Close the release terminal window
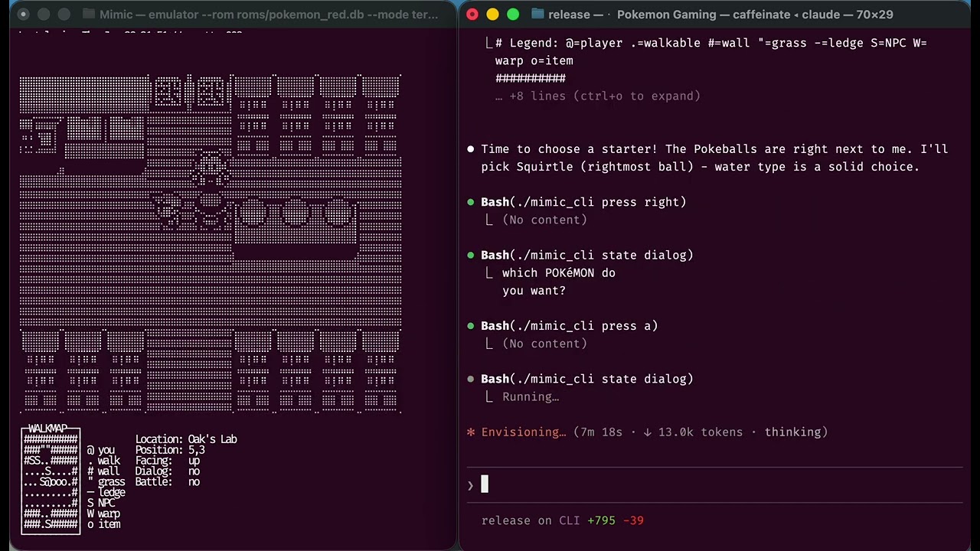The height and width of the screenshot is (551, 980). point(472,14)
